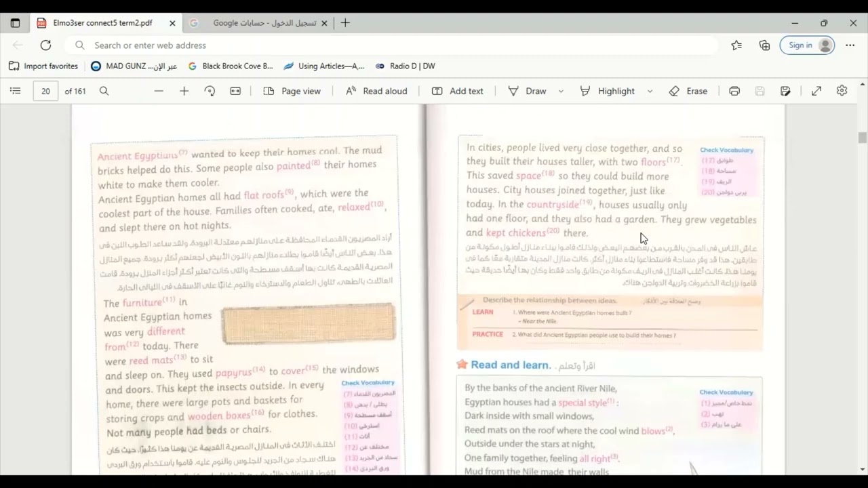Click the highlighted word "furniture"
The image size is (868, 488).
pos(142,303)
